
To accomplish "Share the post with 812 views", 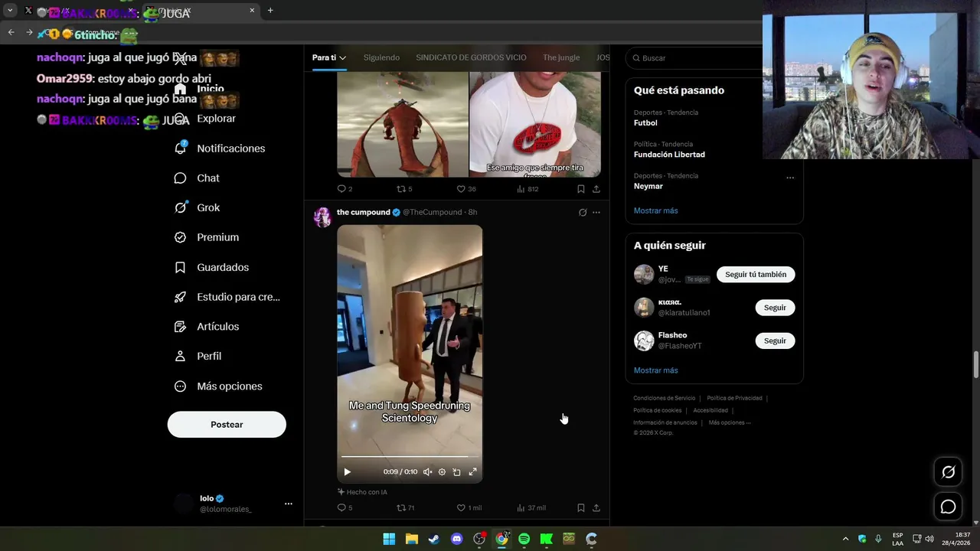I will pos(596,189).
